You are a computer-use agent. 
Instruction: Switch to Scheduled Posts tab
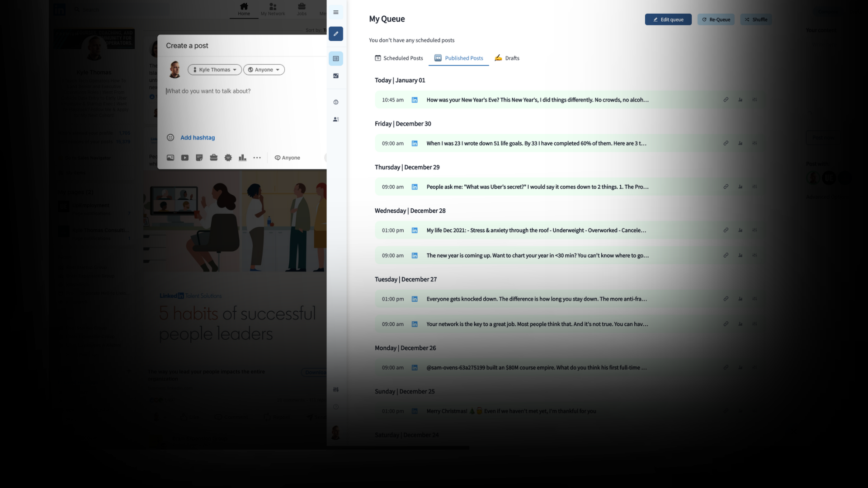coord(399,58)
